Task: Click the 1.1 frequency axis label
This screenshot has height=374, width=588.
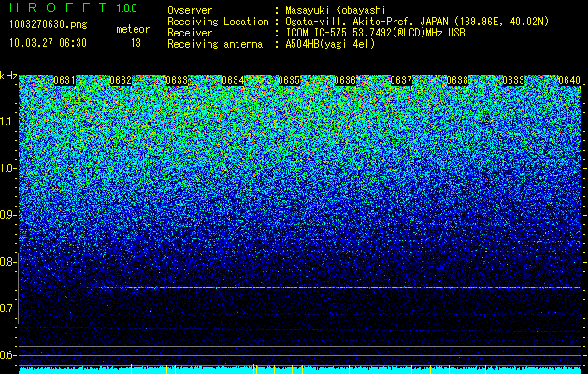Action: 7,122
